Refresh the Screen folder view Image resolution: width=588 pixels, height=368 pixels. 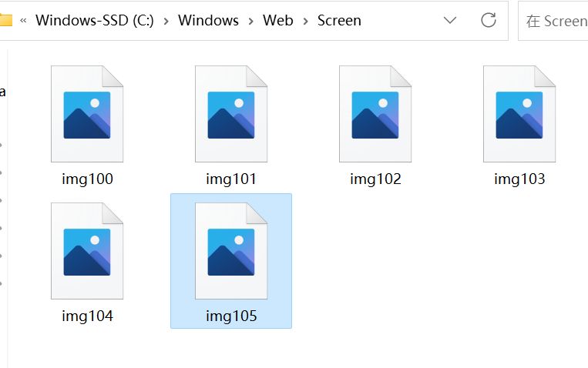coord(489,20)
